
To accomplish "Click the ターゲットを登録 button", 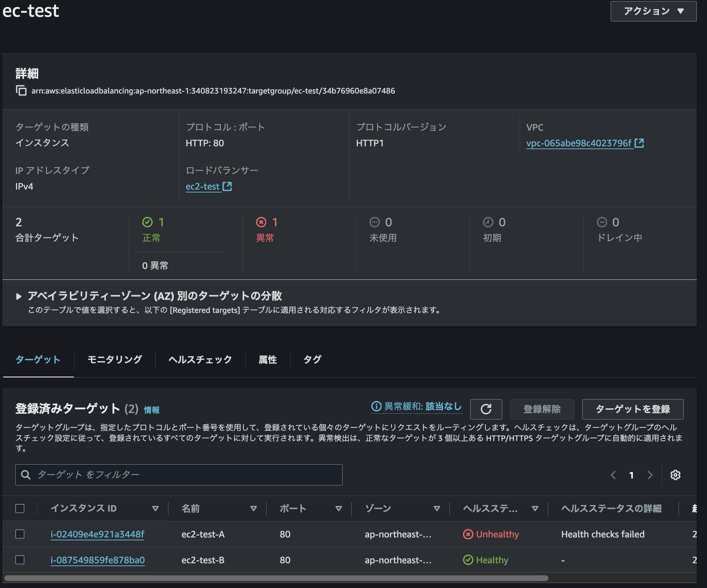I will tap(633, 409).
